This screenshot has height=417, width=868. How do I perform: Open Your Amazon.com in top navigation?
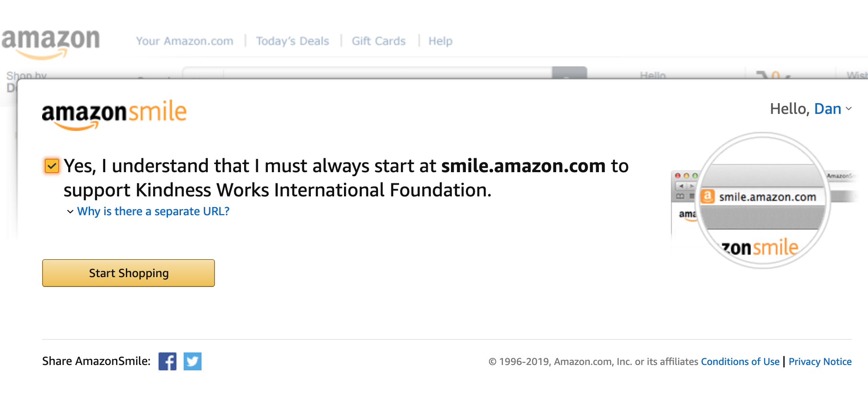click(185, 41)
